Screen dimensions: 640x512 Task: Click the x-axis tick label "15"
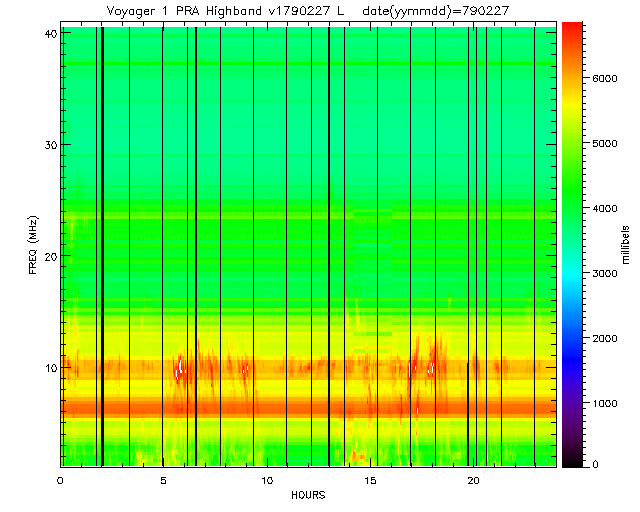(370, 481)
